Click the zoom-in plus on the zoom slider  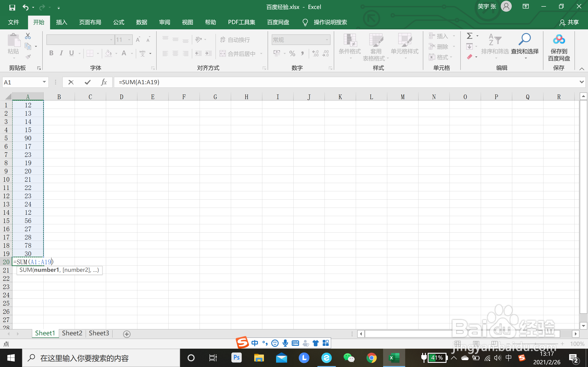(562, 344)
